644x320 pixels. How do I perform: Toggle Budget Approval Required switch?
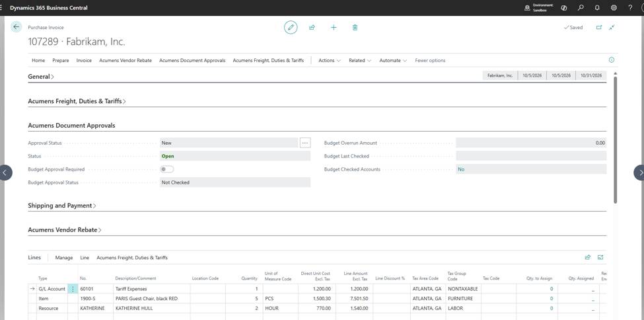pos(166,169)
